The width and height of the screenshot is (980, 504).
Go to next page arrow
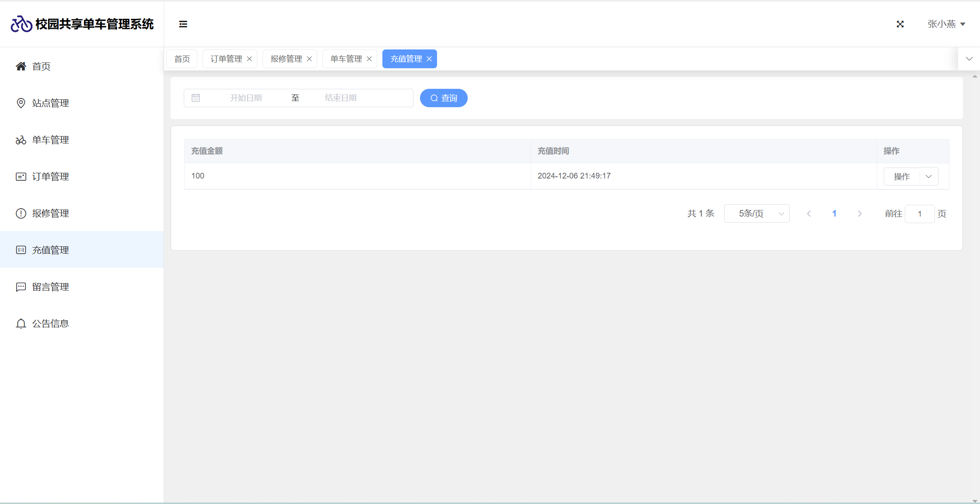click(860, 213)
